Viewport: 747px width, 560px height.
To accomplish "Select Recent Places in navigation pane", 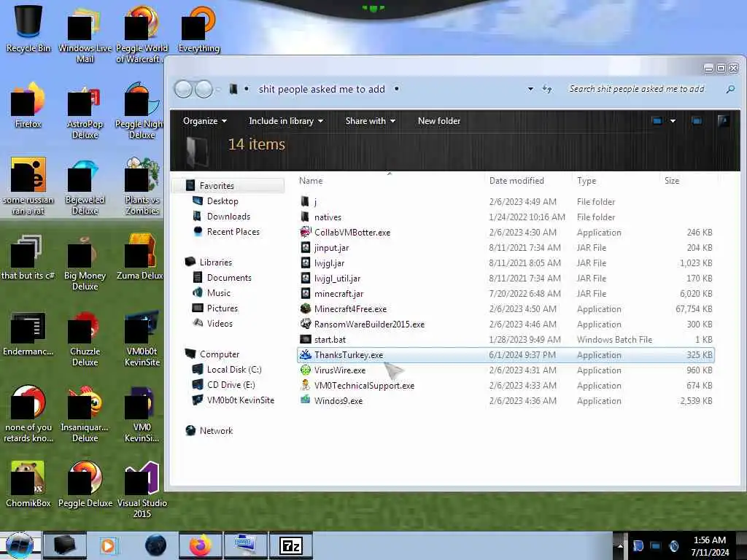I will pyautogui.click(x=233, y=231).
